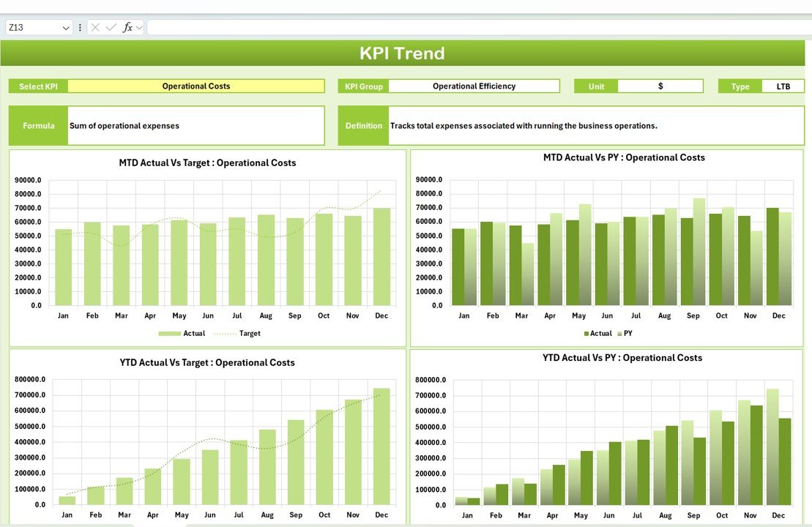Open the Name Box dropdown arrow
Viewport: 812px width, 527px height.
click(65, 27)
